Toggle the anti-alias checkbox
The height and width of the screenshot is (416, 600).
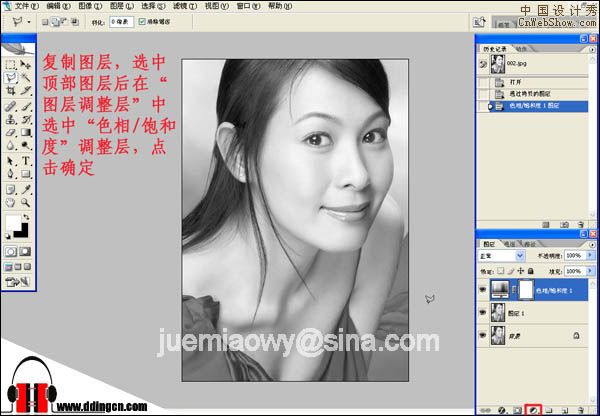tap(142, 22)
